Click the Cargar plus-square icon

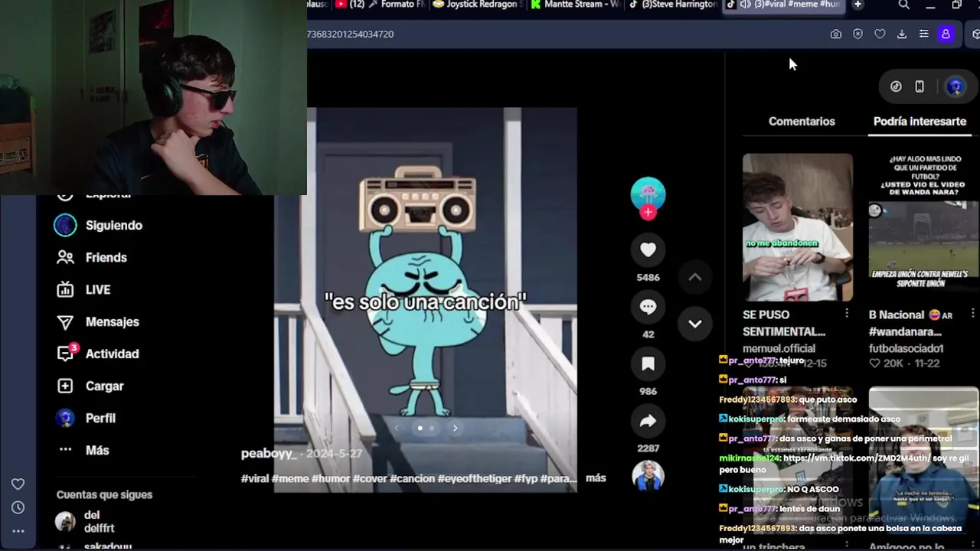pos(65,386)
